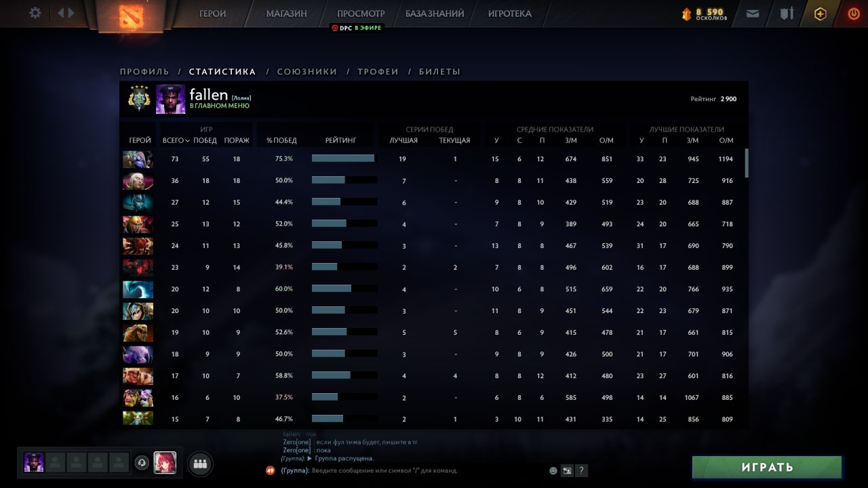Select hero icon with 25 total games

pyautogui.click(x=138, y=224)
